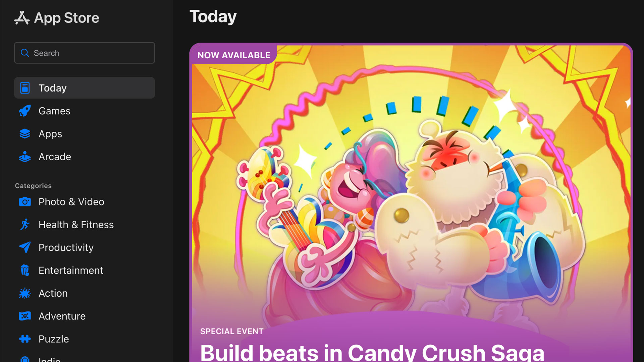Click the Photo & Video camera icon
Image resolution: width=644 pixels, height=362 pixels.
[x=25, y=202]
